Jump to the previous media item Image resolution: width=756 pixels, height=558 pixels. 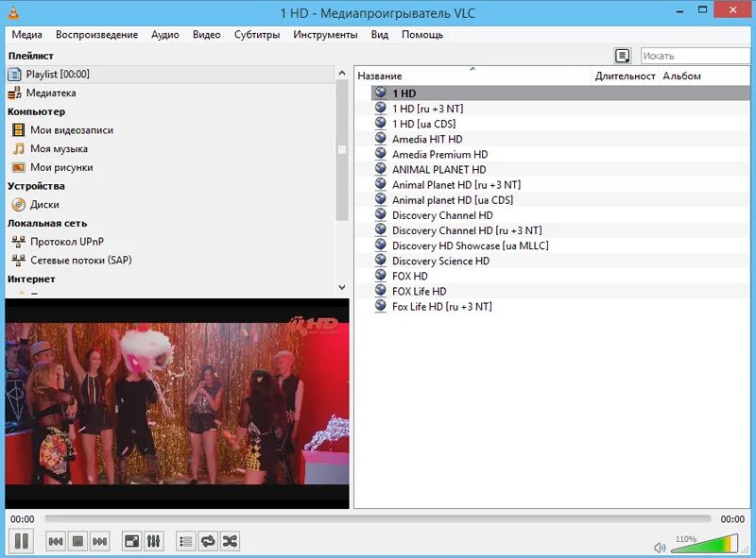click(56, 541)
